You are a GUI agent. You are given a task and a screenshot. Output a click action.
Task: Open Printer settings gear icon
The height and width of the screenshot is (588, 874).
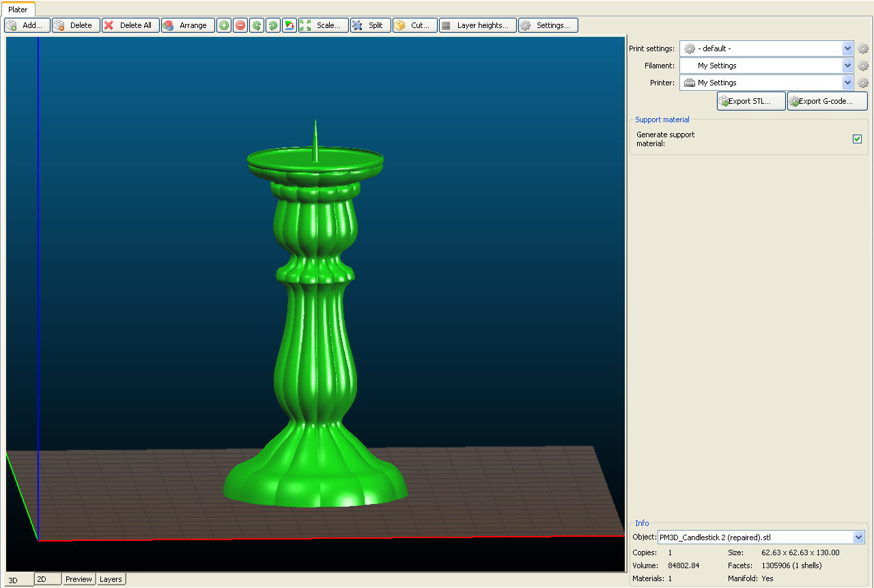(863, 83)
